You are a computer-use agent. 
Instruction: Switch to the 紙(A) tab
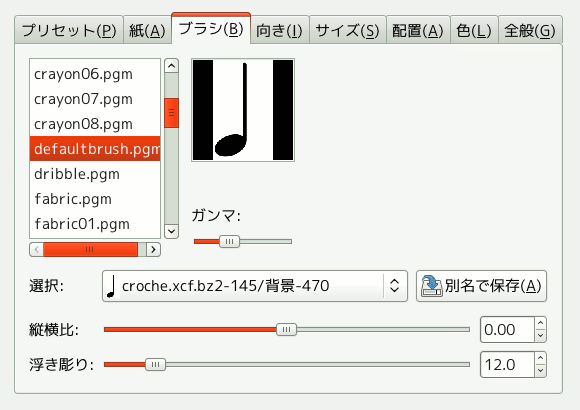[147, 30]
